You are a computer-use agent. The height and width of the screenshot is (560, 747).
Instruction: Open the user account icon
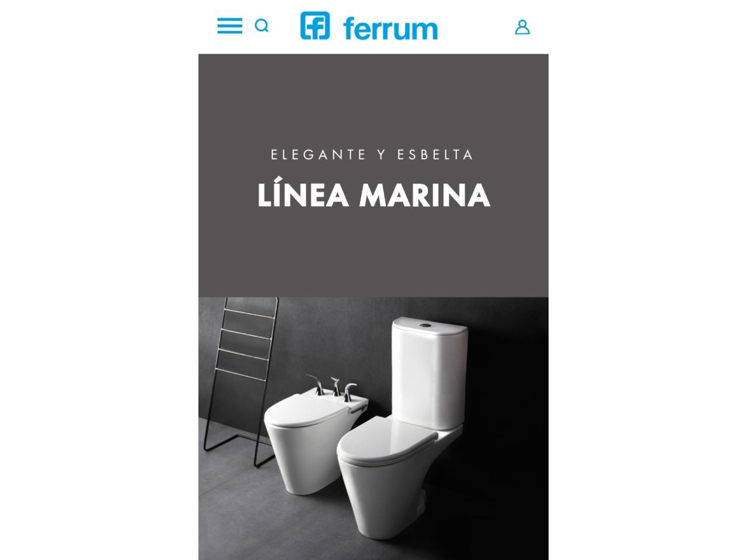(522, 27)
